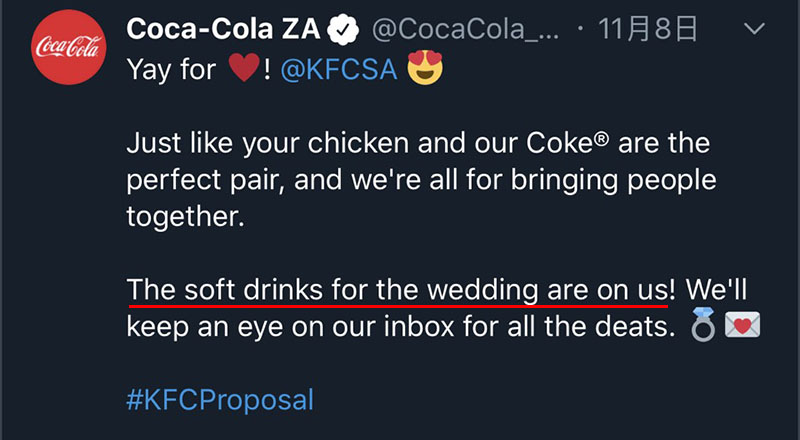The width and height of the screenshot is (800, 440).
Task: Expand the tweet options chevron menu
Action: 754,29
